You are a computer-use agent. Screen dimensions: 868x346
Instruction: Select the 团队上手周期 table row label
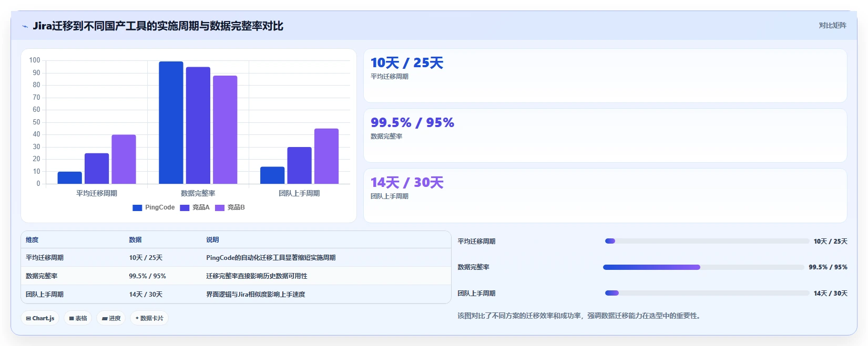point(45,295)
